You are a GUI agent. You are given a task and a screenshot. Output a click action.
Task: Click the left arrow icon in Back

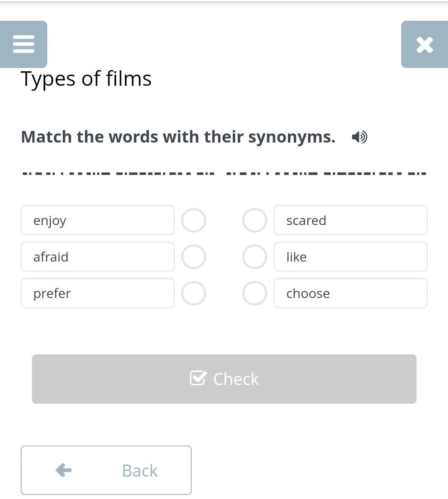point(63,470)
